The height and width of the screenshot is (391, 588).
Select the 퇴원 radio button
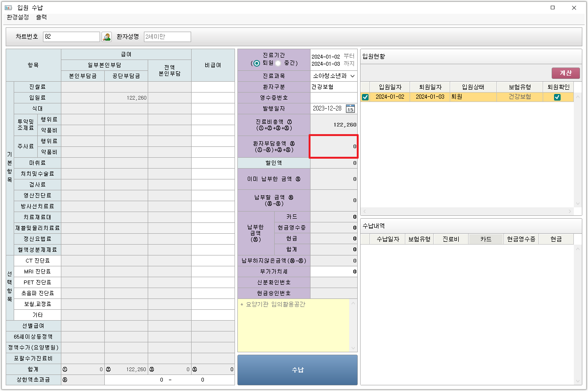(257, 63)
